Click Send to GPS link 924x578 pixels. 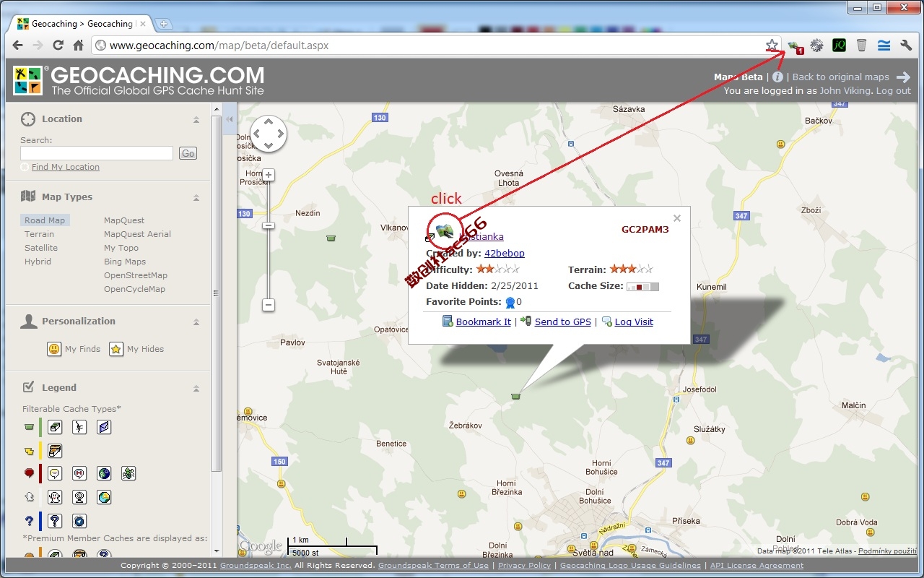(562, 322)
